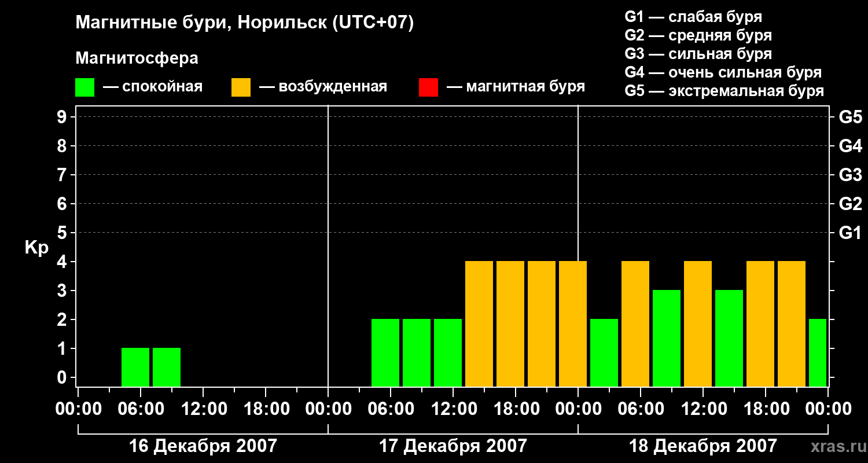
Task: Click the '18 Декабря 2007' date label
Action: (703, 446)
